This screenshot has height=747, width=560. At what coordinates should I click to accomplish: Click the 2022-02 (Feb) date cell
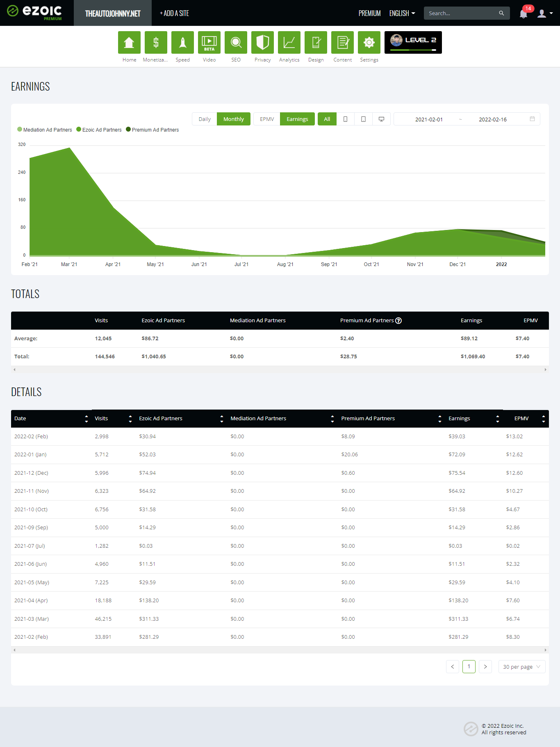tap(31, 437)
